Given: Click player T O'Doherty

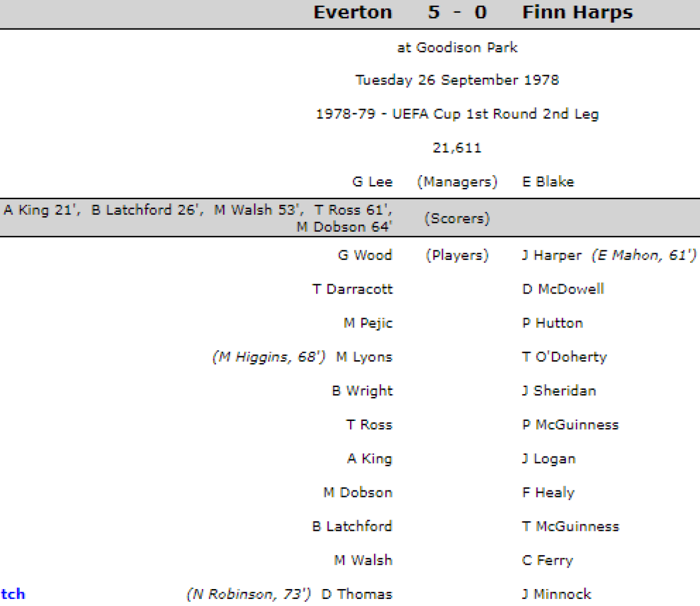Looking at the screenshot, I should tap(564, 357).
